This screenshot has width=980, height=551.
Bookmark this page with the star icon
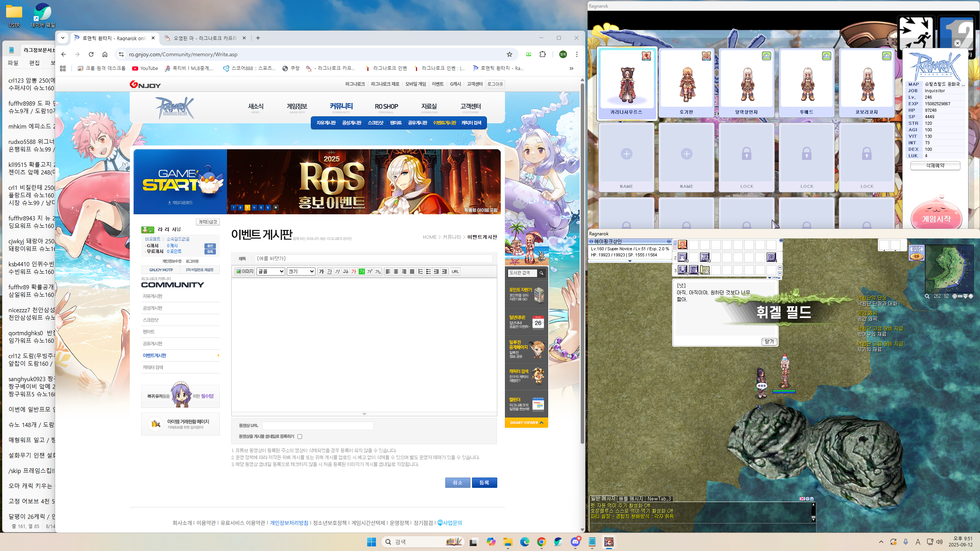coord(509,54)
